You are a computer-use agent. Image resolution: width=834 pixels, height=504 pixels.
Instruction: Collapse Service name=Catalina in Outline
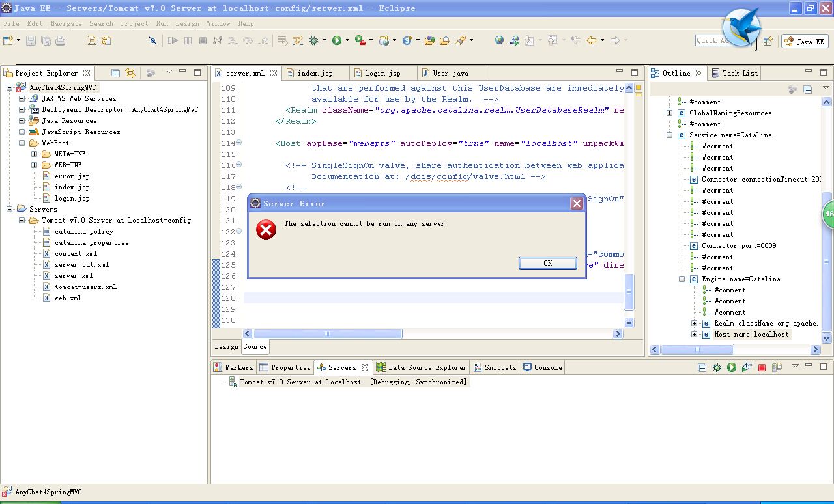pyautogui.click(x=669, y=135)
